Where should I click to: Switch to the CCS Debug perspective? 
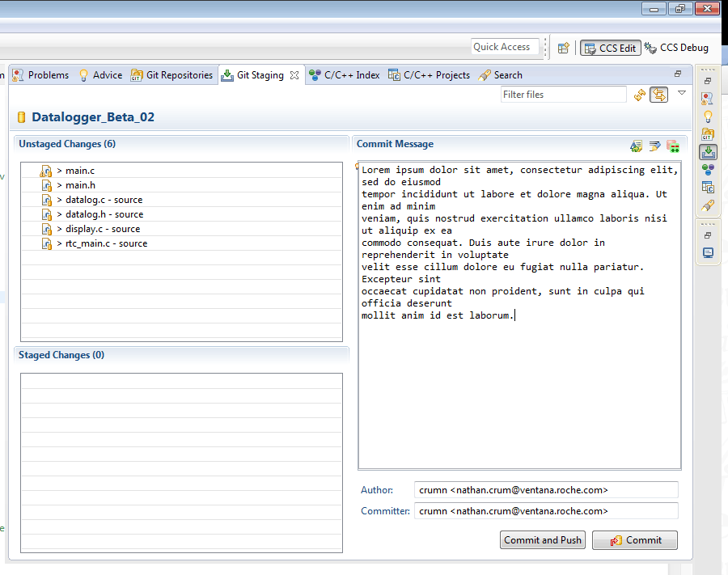point(676,48)
